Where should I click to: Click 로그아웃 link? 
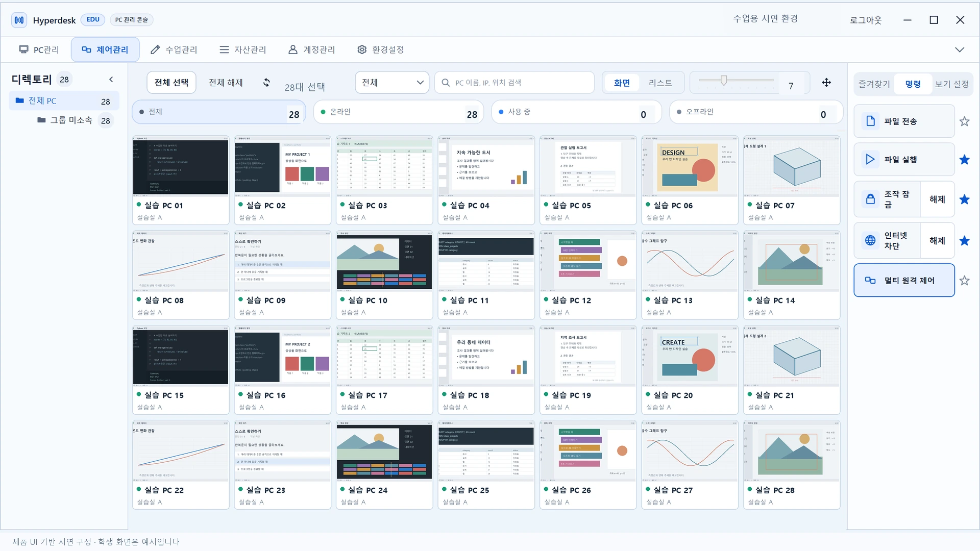click(x=866, y=20)
